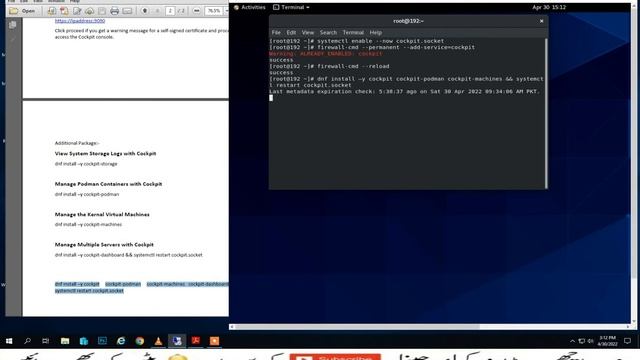The height and width of the screenshot is (360, 640).
Task: Click 'View System Storage Logs with Cockpit' heading
Action: (x=105, y=153)
